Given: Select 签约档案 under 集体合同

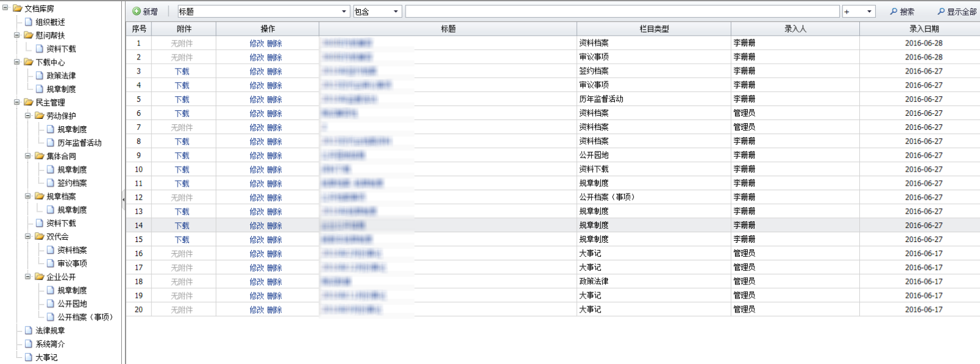Looking at the screenshot, I should click(72, 183).
